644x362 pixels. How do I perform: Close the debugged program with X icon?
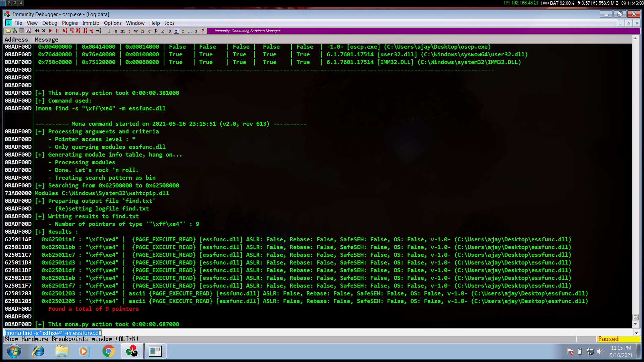44,31
